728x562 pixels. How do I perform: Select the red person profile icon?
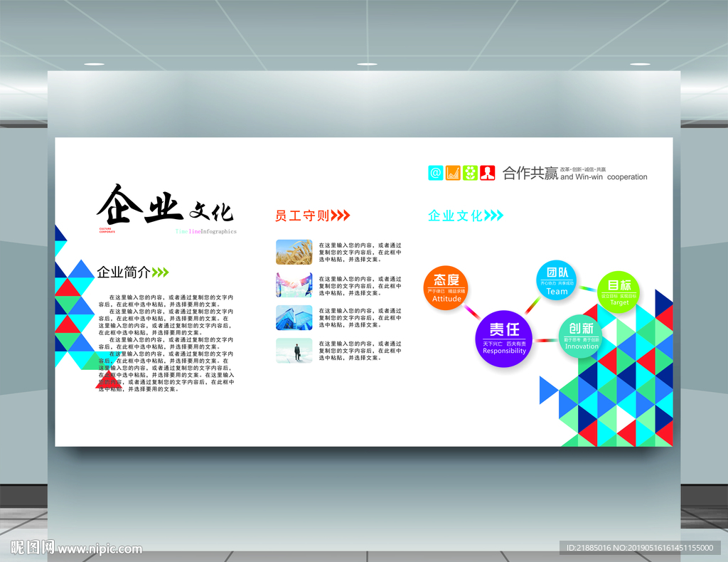[488, 172]
